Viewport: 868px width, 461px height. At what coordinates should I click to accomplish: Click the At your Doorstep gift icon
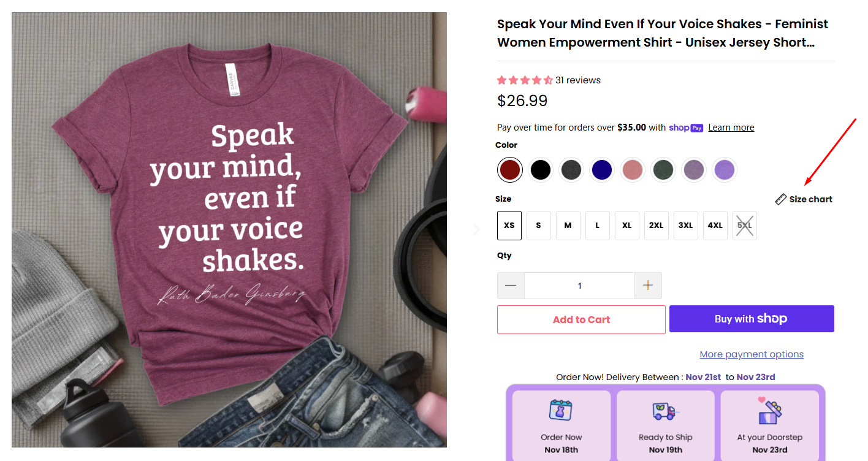769,411
